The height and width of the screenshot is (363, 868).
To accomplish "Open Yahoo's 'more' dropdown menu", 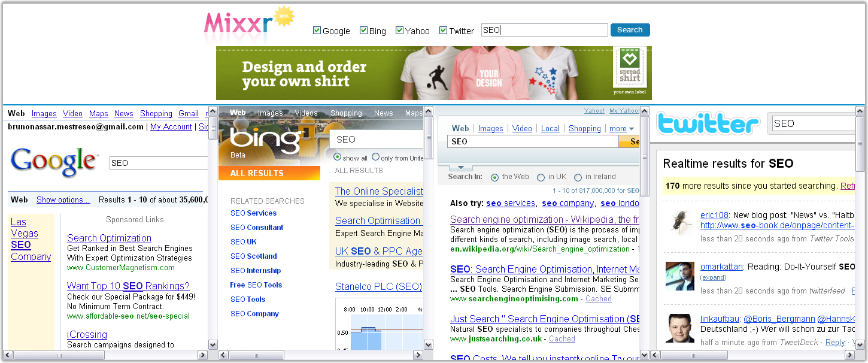I will tap(621, 129).
